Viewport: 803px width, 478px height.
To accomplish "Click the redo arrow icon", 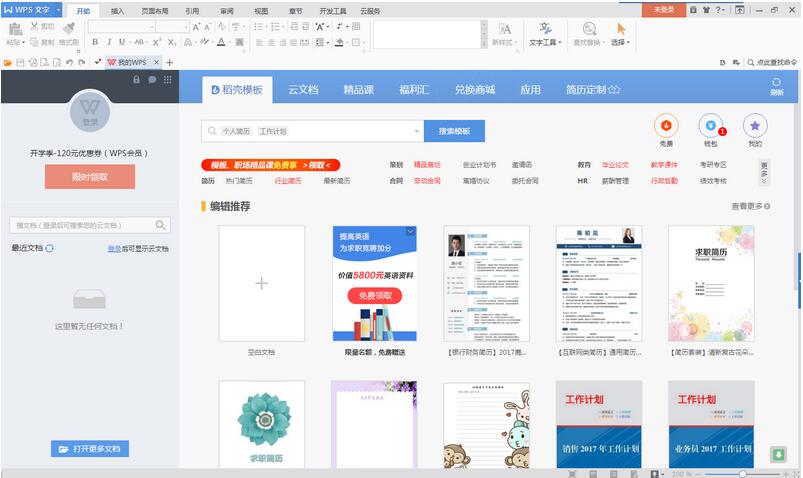I will [x=81, y=63].
